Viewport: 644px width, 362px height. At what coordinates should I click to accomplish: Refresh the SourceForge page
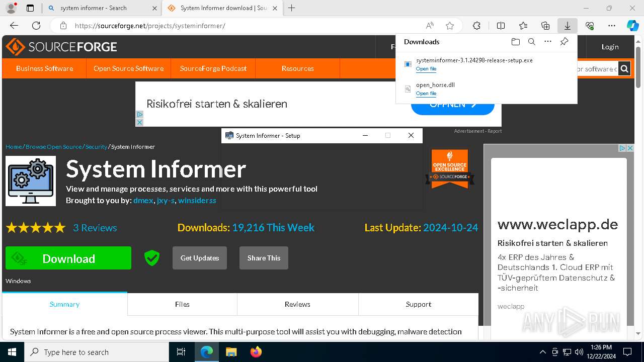click(x=36, y=26)
